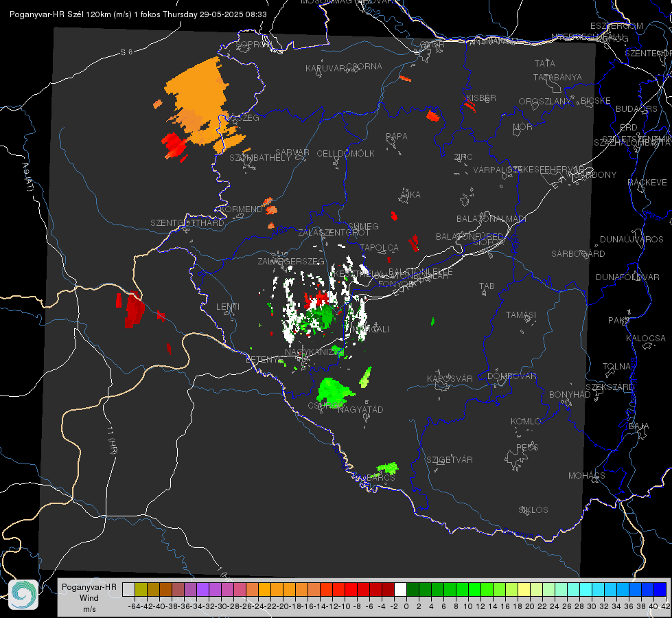Click the OROSZLANY city label
Image resolution: width=672 pixels, height=618 pixels.
[545, 101]
